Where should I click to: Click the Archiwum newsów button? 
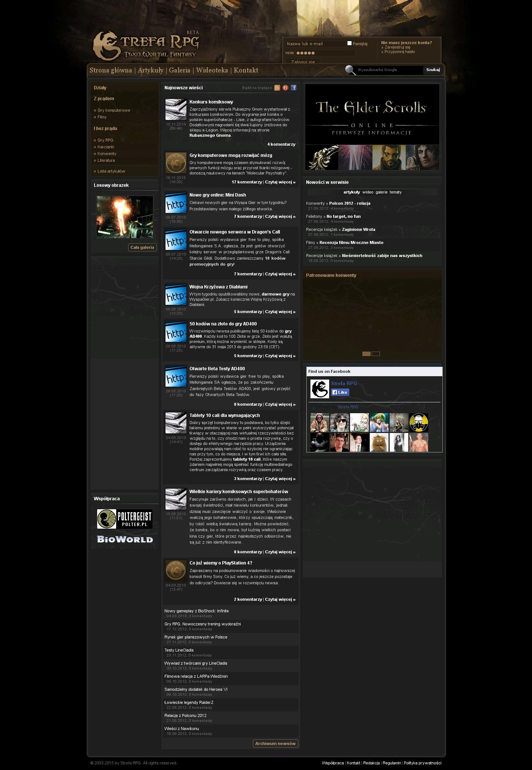tap(275, 743)
